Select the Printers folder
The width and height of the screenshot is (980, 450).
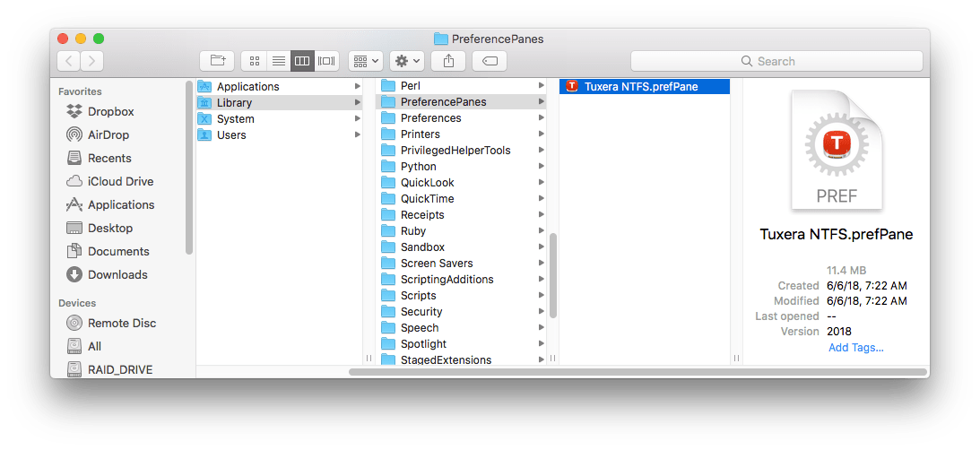pyautogui.click(x=461, y=134)
